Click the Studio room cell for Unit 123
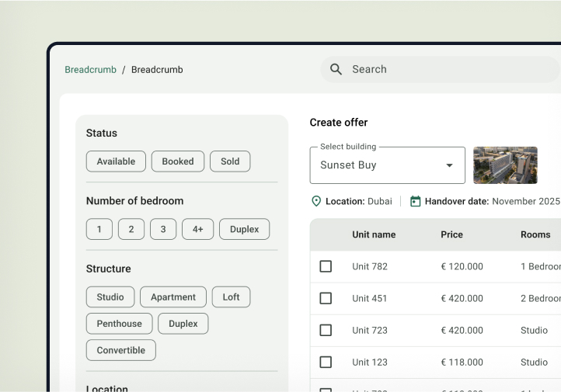Screen dimensions: 561x392 534,363
